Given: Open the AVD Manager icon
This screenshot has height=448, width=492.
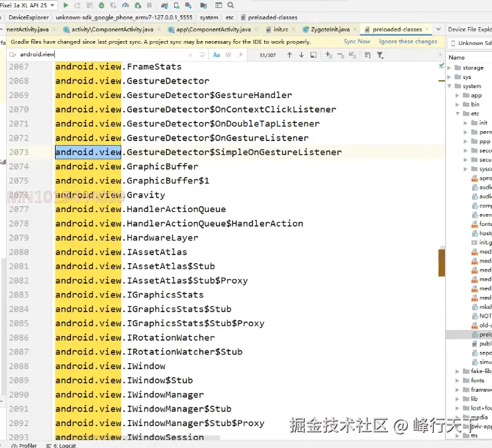Looking at the screenshot, I should click(176, 5).
